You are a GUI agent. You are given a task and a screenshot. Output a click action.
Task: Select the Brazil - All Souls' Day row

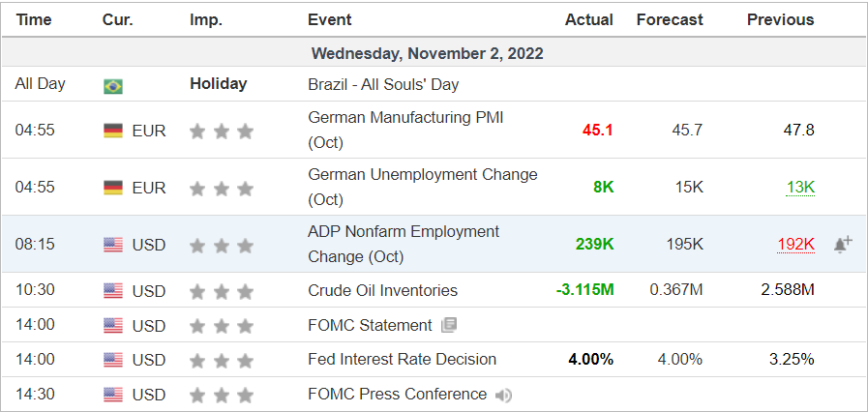[x=434, y=84]
